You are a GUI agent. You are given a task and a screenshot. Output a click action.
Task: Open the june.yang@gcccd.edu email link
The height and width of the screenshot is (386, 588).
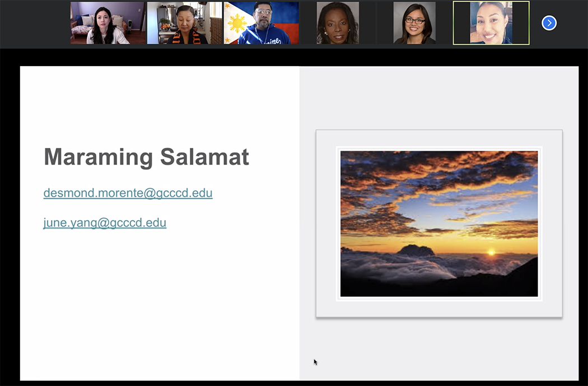pyautogui.click(x=105, y=223)
